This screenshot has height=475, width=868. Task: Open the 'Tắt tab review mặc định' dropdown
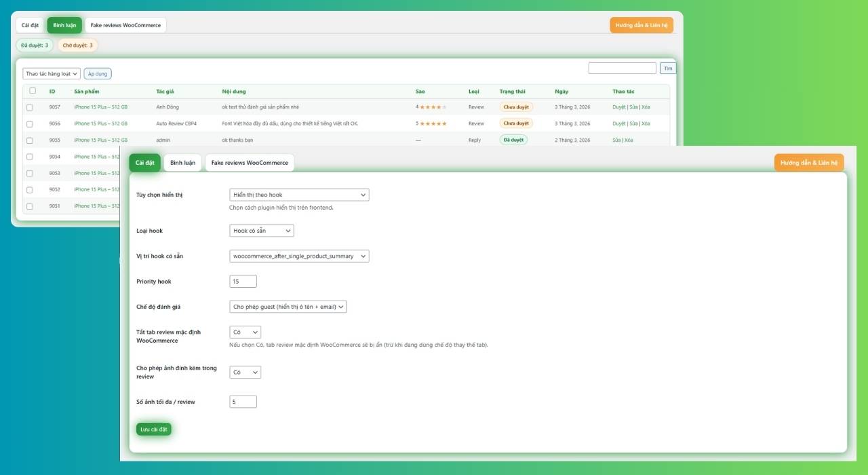pos(245,332)
